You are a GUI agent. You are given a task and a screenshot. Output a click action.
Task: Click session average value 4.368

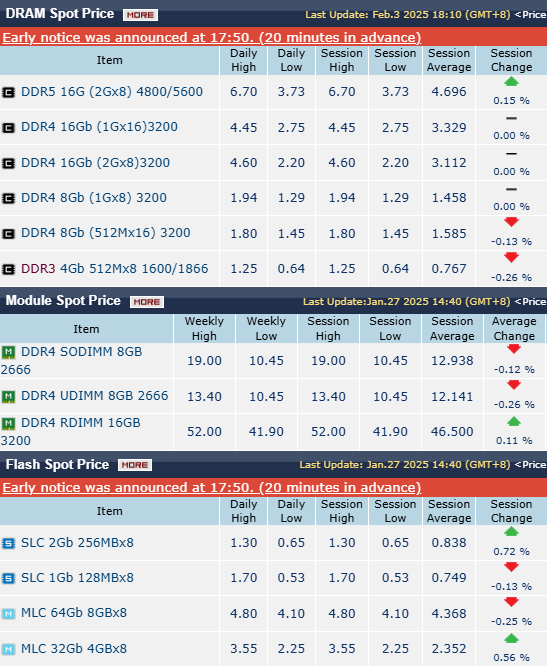click(x=449, y=613)
